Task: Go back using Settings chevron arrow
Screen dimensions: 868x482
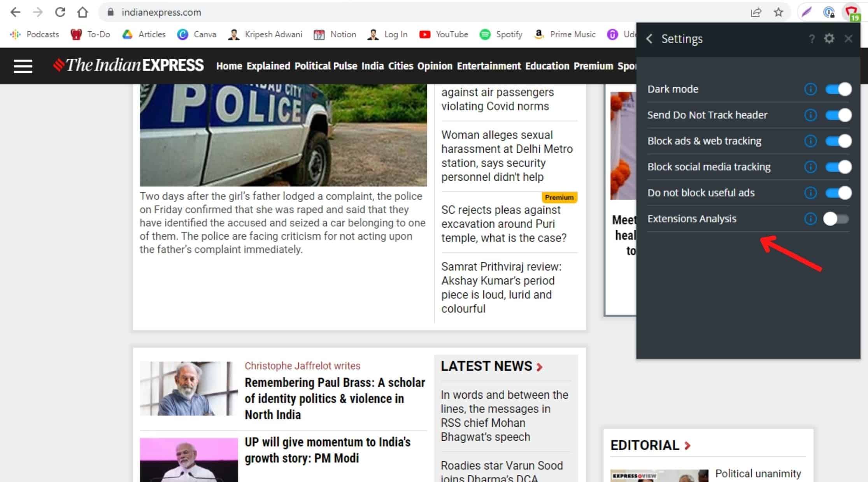Action: 649,39
